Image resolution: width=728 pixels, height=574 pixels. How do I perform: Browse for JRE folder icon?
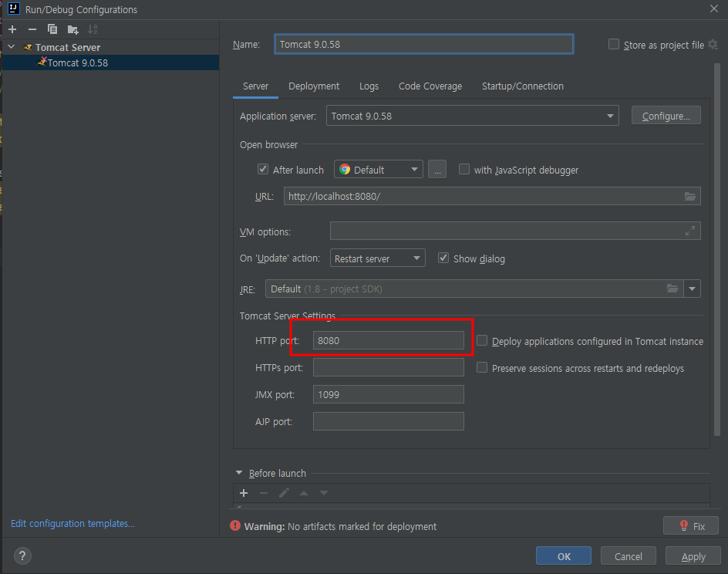click(672, 289)
